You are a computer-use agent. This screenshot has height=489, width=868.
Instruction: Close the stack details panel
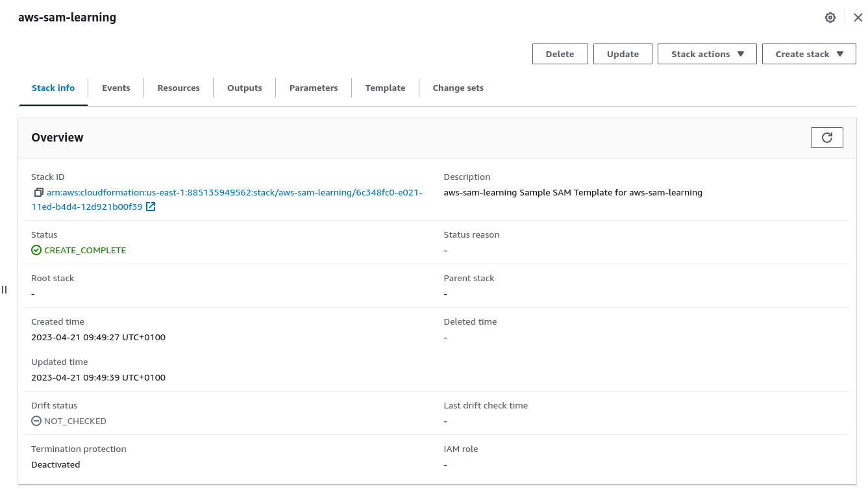coord(858,18)
